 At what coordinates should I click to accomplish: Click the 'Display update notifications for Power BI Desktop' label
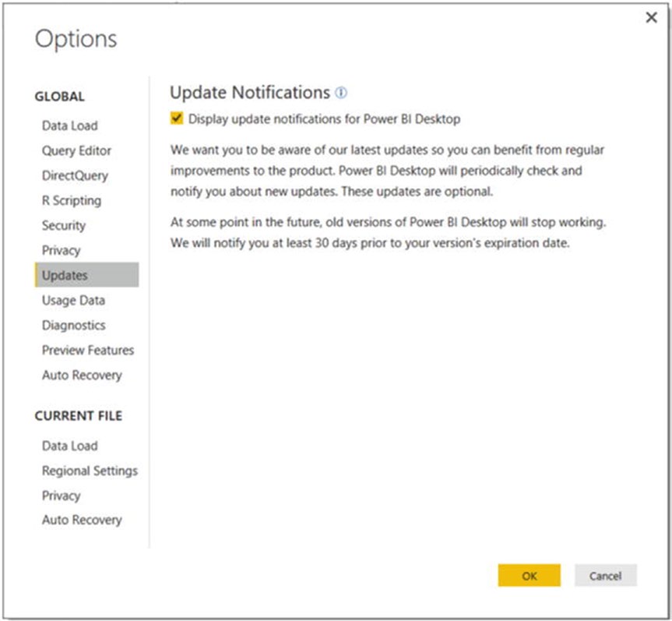[325, 118]
